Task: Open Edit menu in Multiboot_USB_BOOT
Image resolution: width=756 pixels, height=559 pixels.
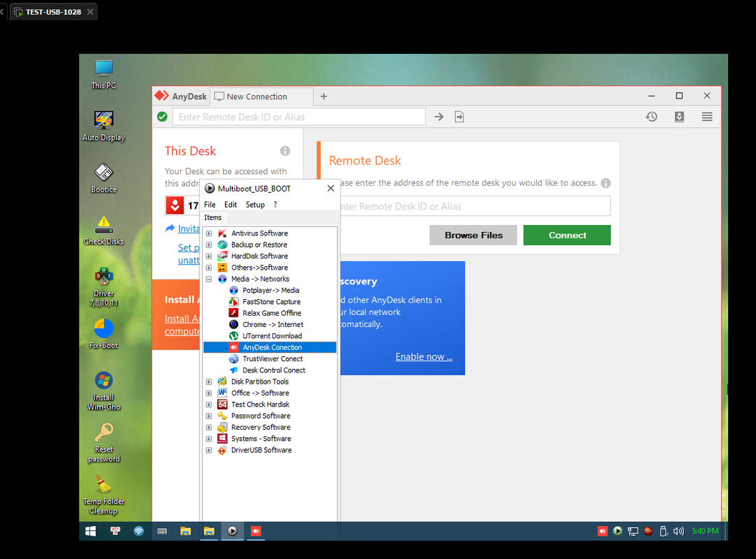Action: (x=231, y=205)
